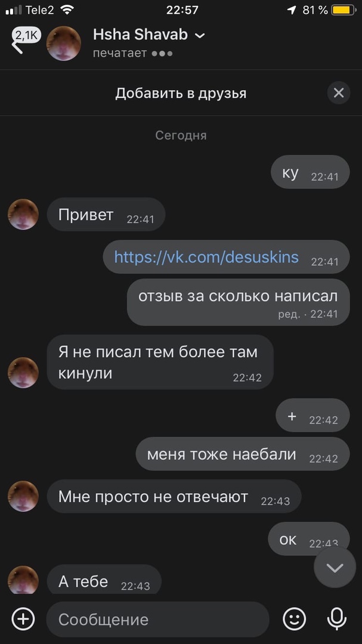Tap the Wi-Fi icon in status bar

[67, 10]
